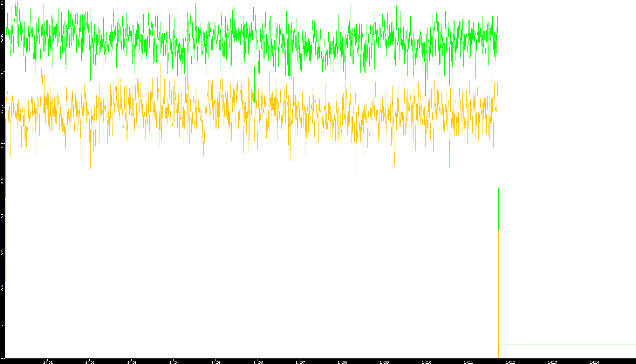Select the 5107 vertical axis label
This screenshot has width=636, height=364.
click(x=2, y=74)
